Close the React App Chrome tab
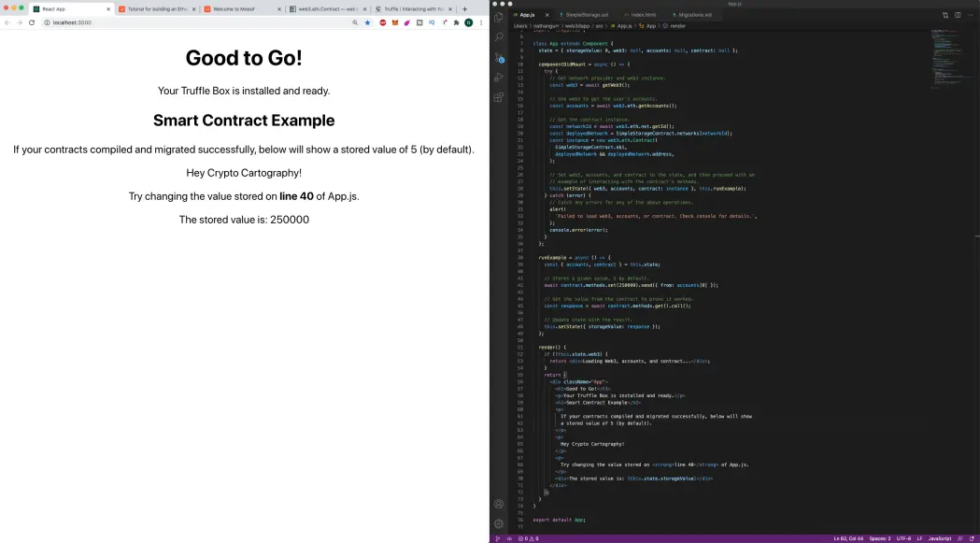 coord(108,9)
